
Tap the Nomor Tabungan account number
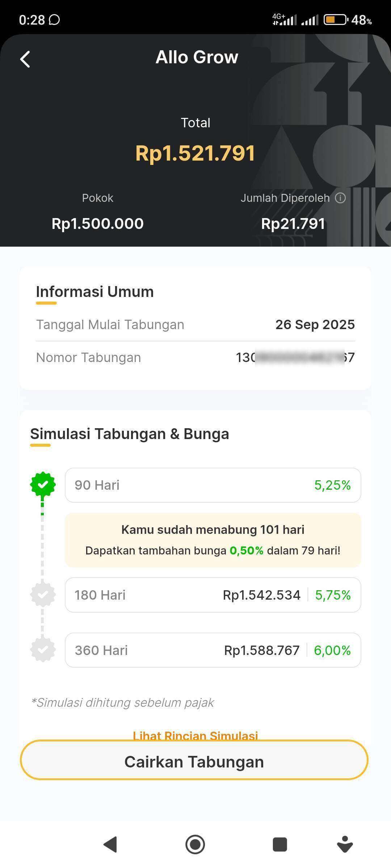pyautogui.click(x=295, y=357)
